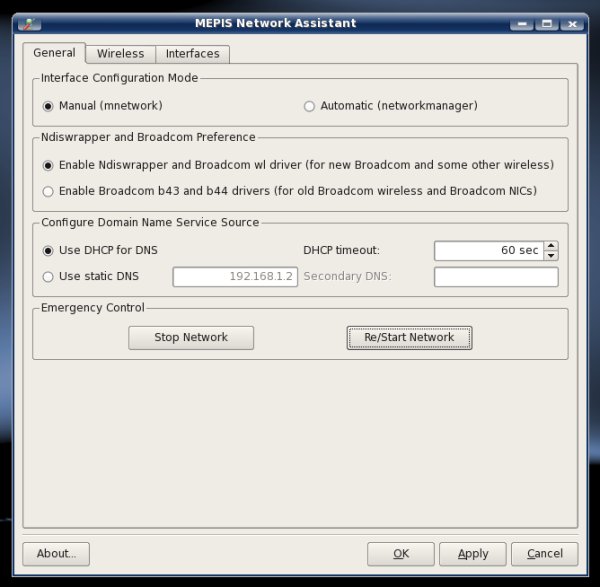Click the Secondary DNS input field
600x587 pixels.
coord(496,277)
